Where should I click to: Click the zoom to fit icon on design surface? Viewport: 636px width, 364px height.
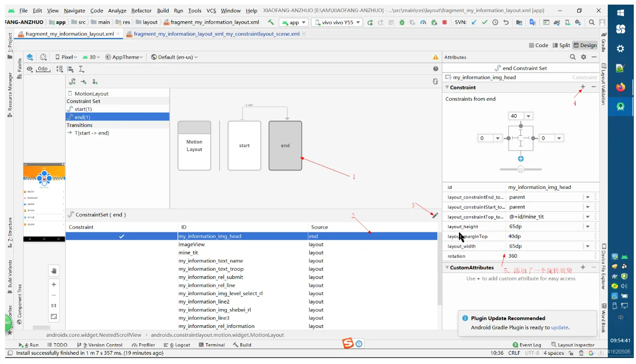[54, 316]
